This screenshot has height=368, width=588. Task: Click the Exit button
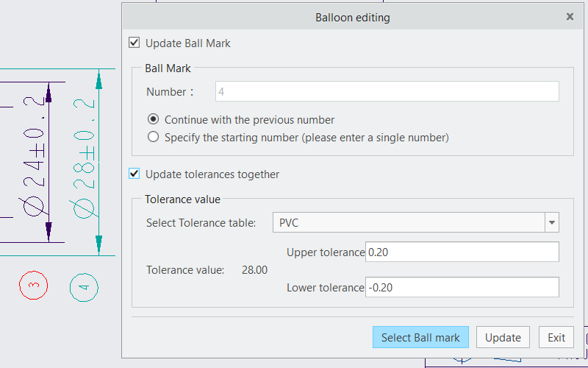556,337
